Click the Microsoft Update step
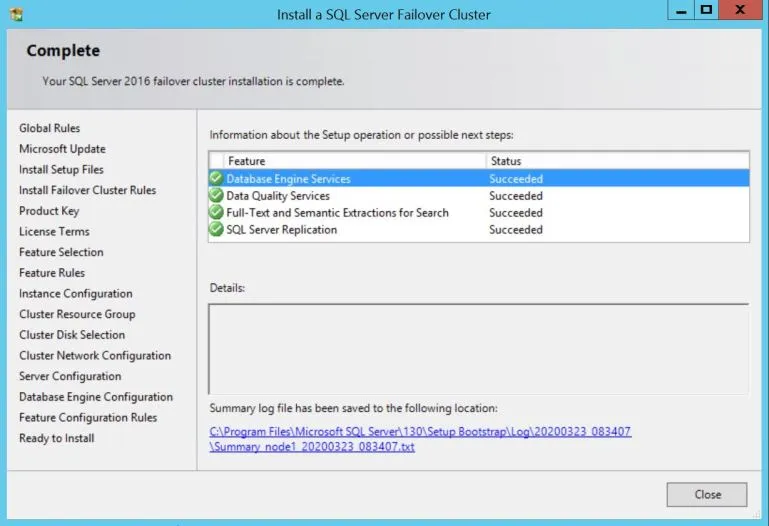Image resolution: width=769 pixels, height=526 pixels. [x=62, y=149]
